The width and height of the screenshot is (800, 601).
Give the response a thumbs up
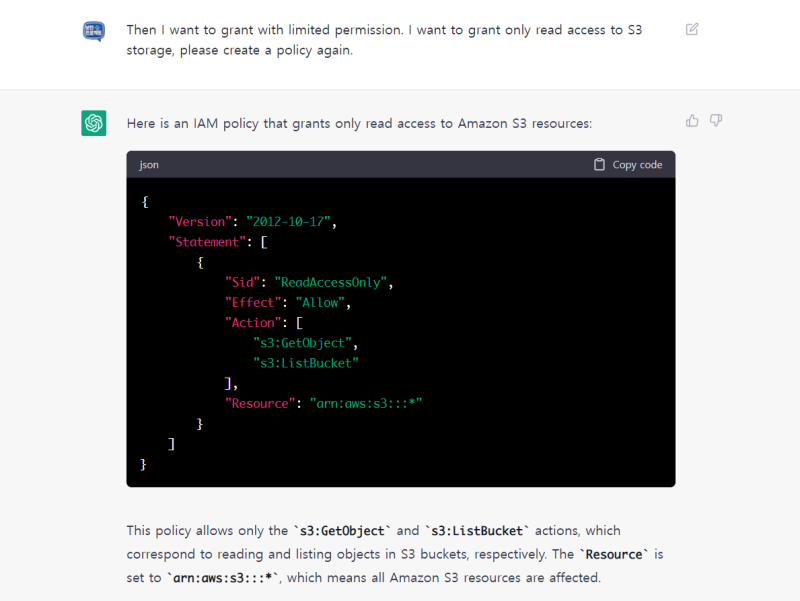(x=692, y=121)
